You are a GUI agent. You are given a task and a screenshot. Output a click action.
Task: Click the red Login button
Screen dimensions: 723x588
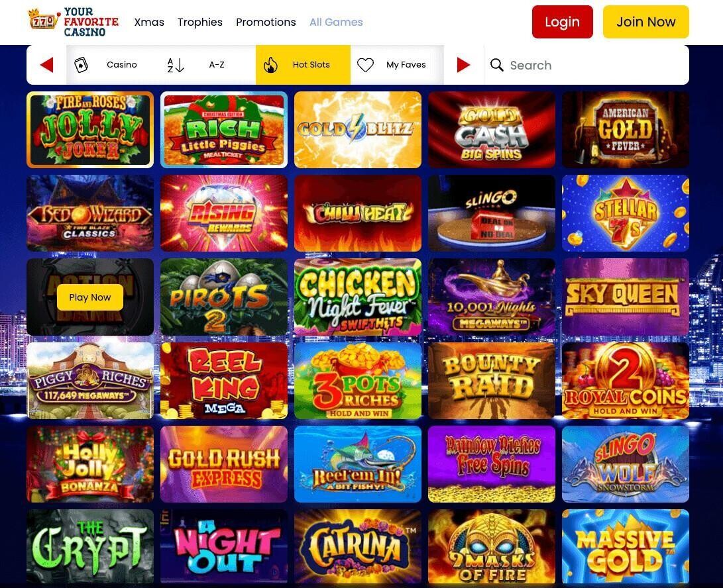562,22
